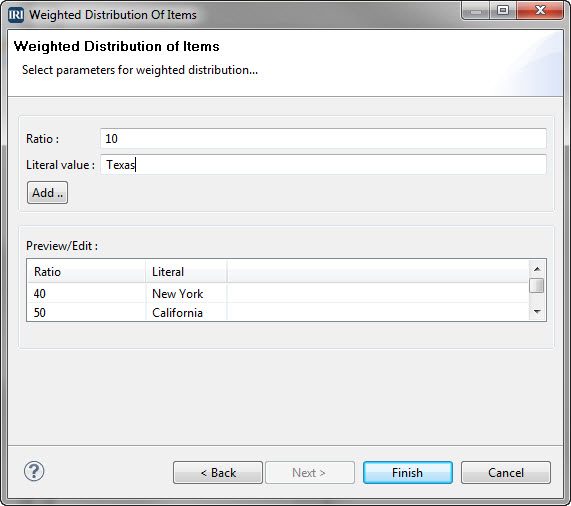
Task: Click the ratio cell showing 50
Action: (x=40, y=312)
